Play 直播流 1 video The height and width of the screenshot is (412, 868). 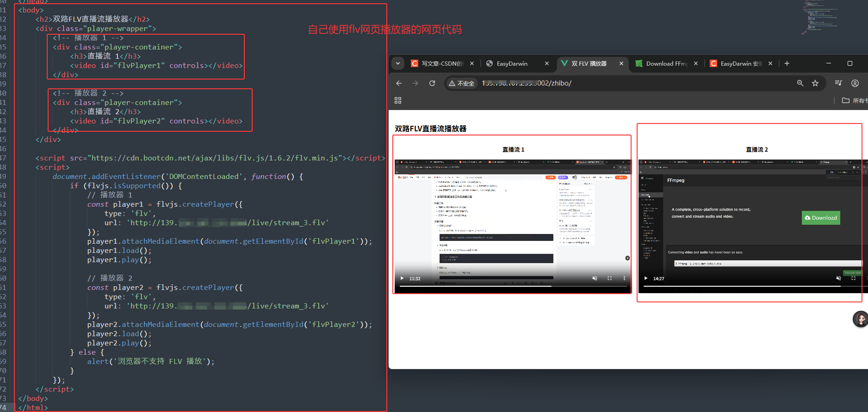pos(402,278)
